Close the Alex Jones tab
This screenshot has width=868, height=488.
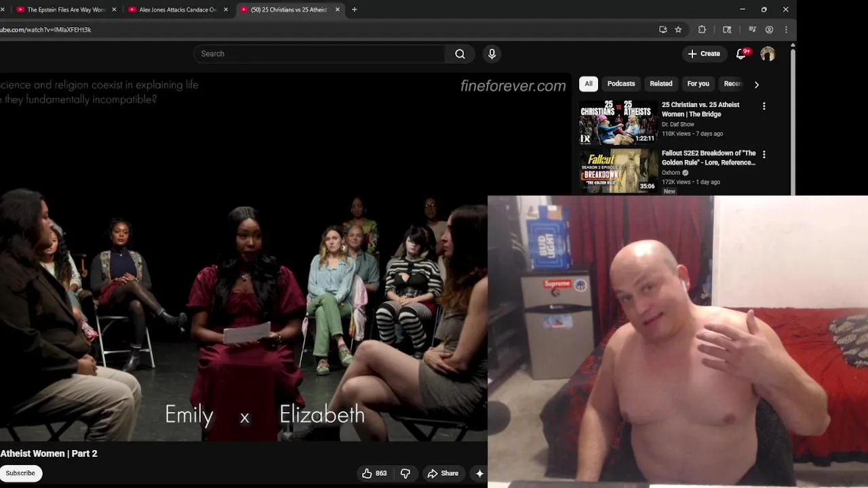[226, 9]
